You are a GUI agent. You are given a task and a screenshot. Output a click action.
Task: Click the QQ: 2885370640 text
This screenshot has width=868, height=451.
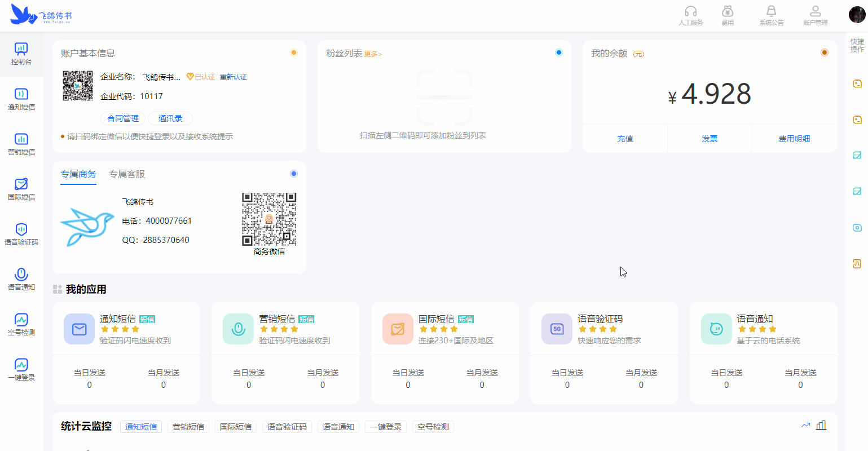point(156,240)
